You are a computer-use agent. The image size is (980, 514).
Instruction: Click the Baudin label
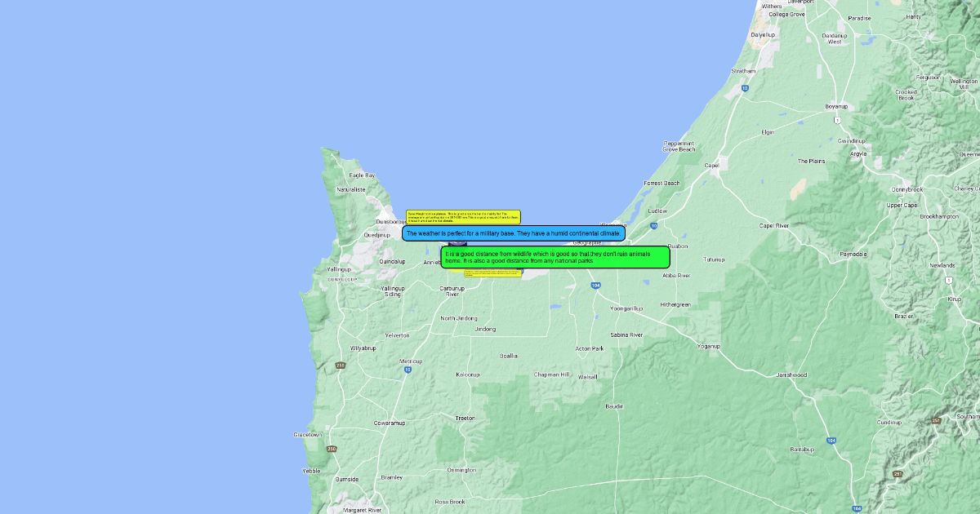(x=614, y=405)
